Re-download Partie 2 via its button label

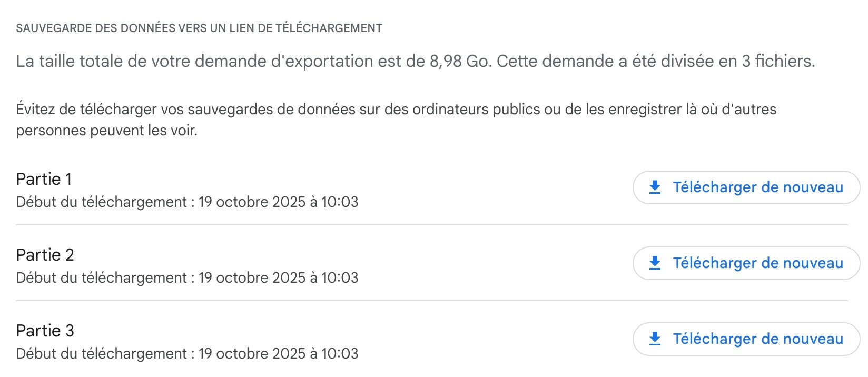pos(758,263)
